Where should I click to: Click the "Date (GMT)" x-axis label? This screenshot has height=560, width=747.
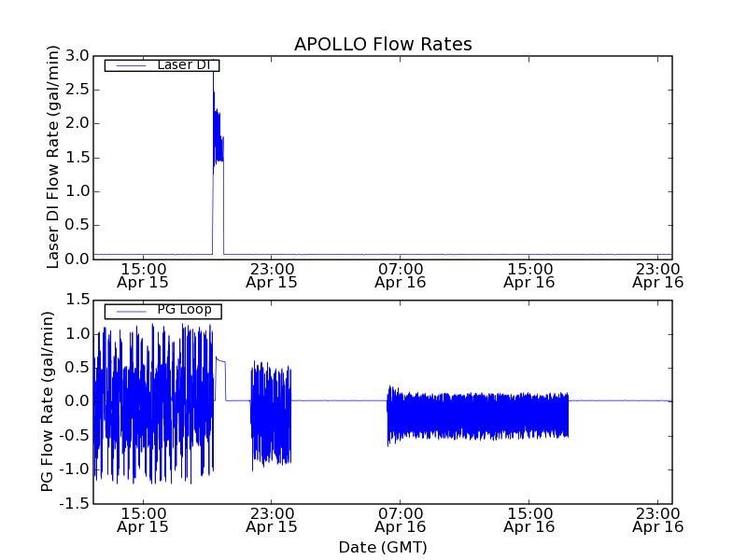(383, 547)
